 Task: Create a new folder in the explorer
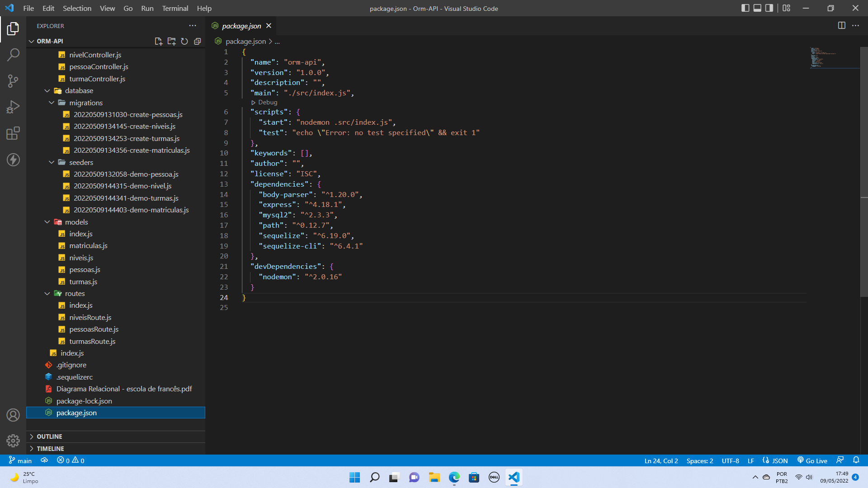(x=171, y=41)
